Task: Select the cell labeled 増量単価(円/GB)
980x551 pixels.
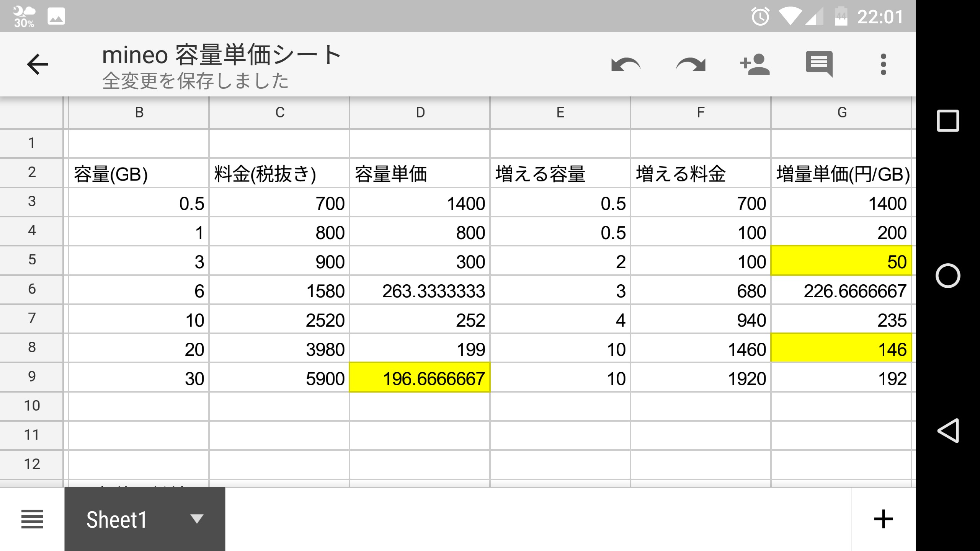Action: (x=841, y=174)
